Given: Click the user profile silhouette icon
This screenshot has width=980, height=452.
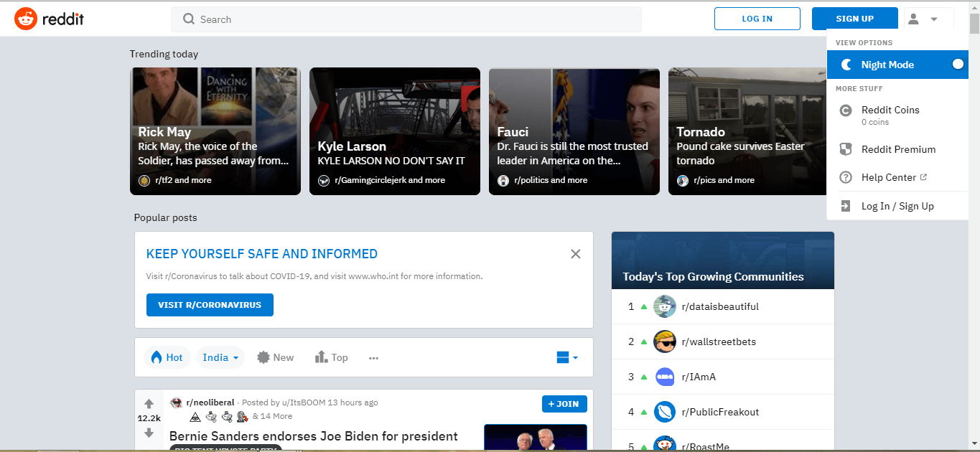Looking at the screenshot, I should click(x=913, y=19).
